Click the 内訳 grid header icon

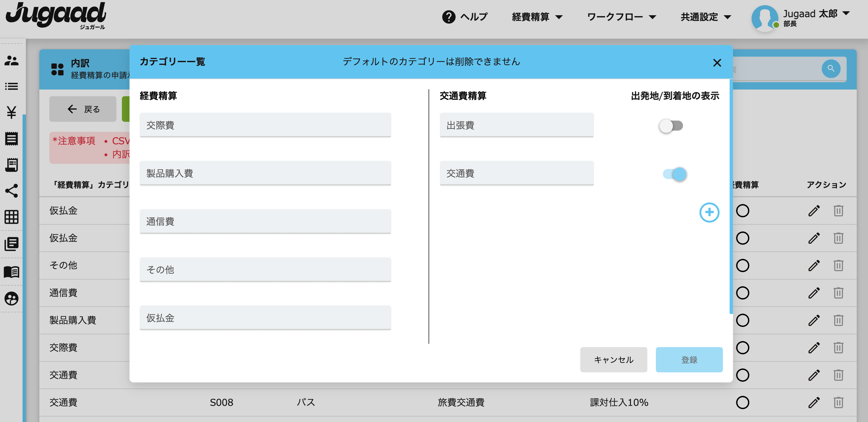(57, 69)
